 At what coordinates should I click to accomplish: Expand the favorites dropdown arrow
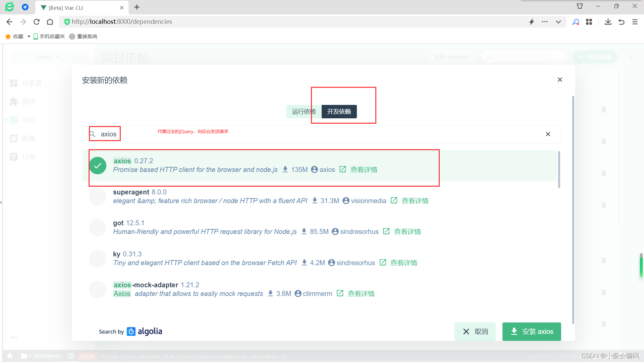click(x=29, y=36)
